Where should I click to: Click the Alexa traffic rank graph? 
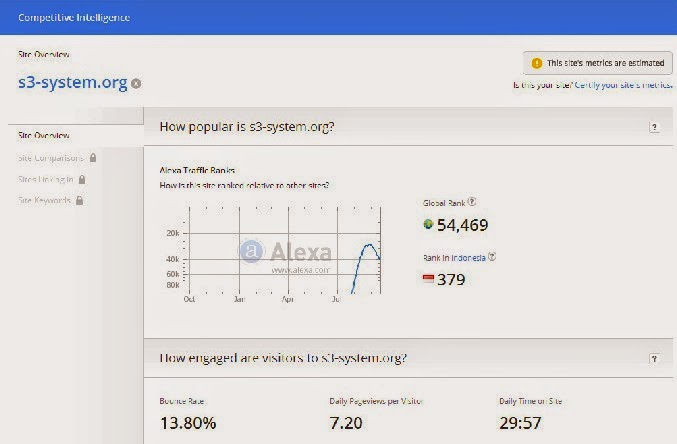(x=285, y=250)
